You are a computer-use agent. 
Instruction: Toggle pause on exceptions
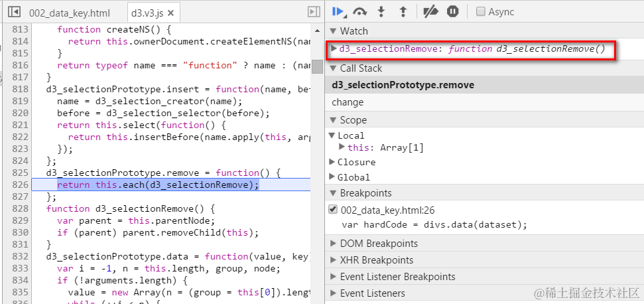point(452,12)
